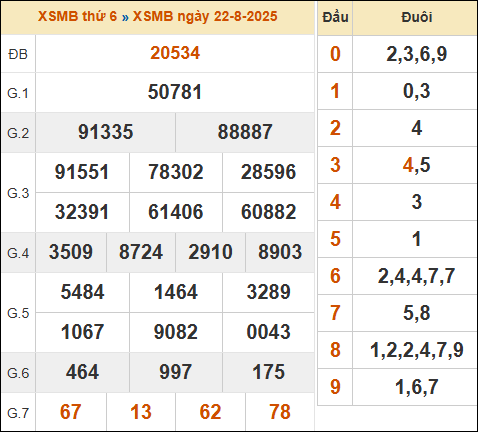Select G.5 number 0043
This screenshot has width=478, height=432.
268,332
